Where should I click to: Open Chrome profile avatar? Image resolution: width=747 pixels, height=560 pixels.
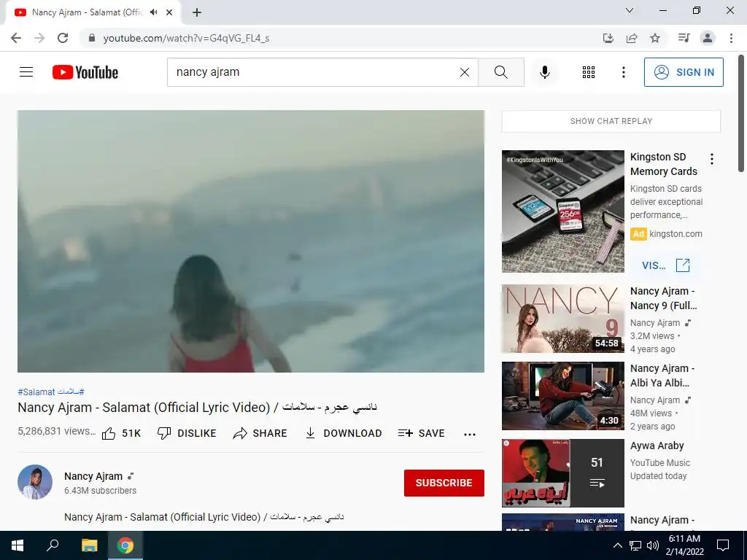(708, 38)
